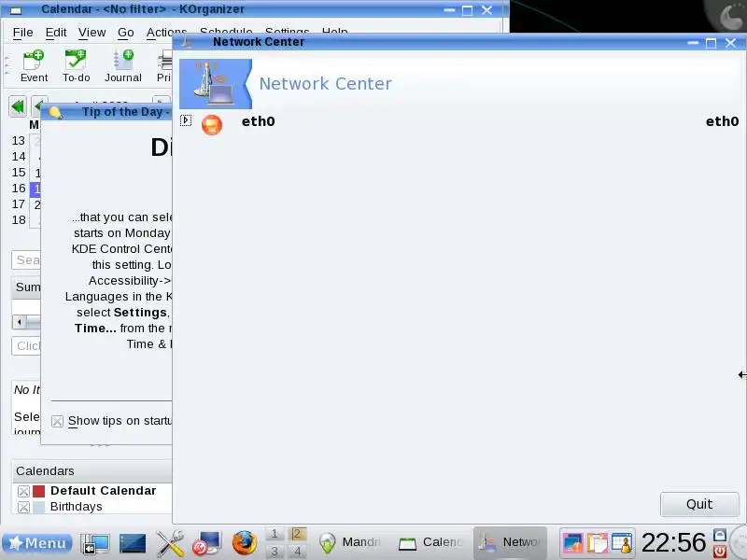
Task: Select week number 16 in calendar
Action: [19, 189]
